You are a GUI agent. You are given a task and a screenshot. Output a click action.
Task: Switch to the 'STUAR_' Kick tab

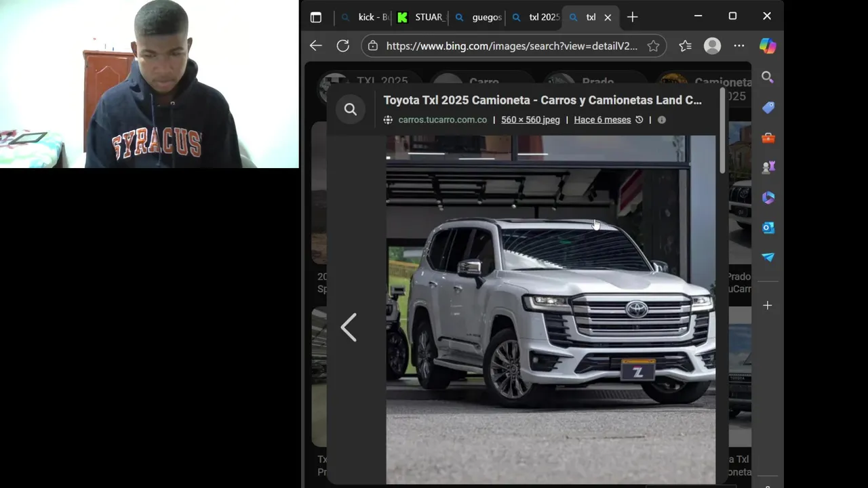pyautogui.click(x=420, y=17)
